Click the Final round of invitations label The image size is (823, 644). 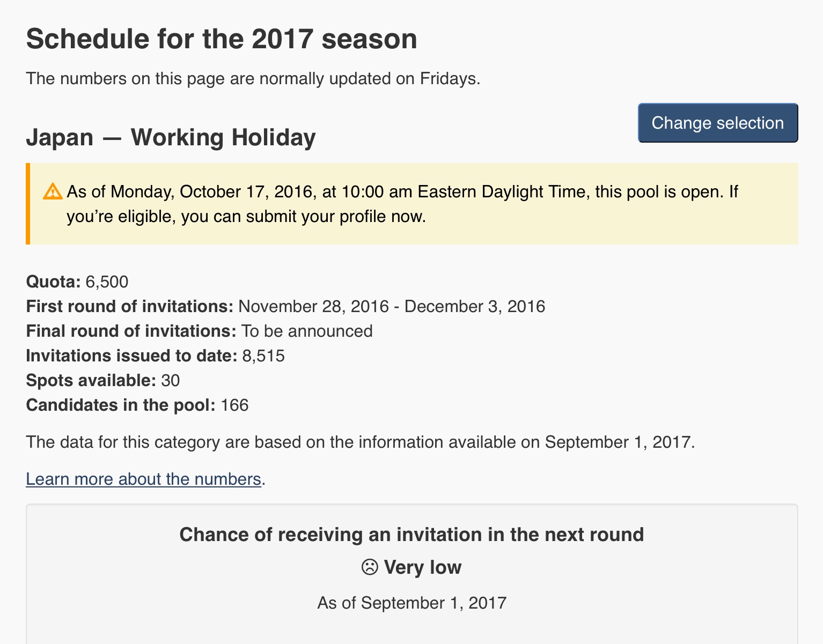[x=131, y=331]
